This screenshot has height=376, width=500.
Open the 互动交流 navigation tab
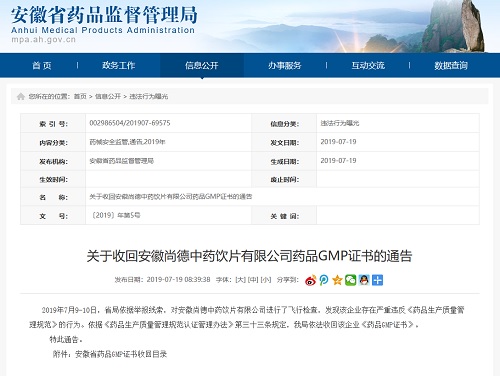pos(368,65)
